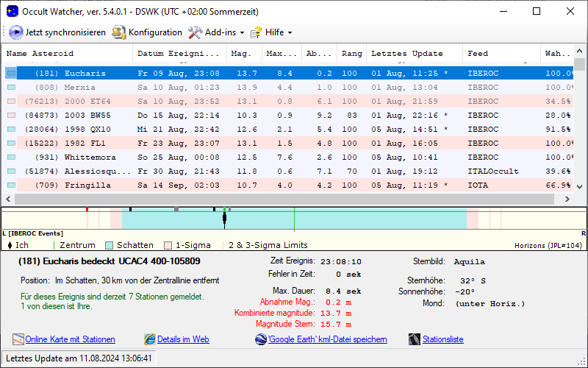Open the Stationsliste link
The height and width of the screenshot is (368, 588).
(442, 339)
